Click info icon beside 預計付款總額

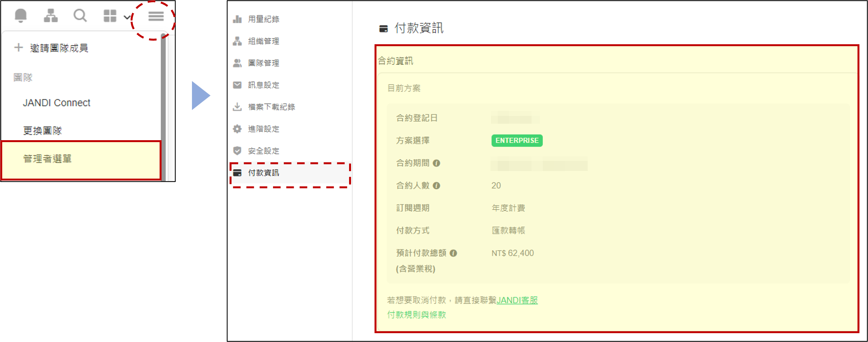454,253
